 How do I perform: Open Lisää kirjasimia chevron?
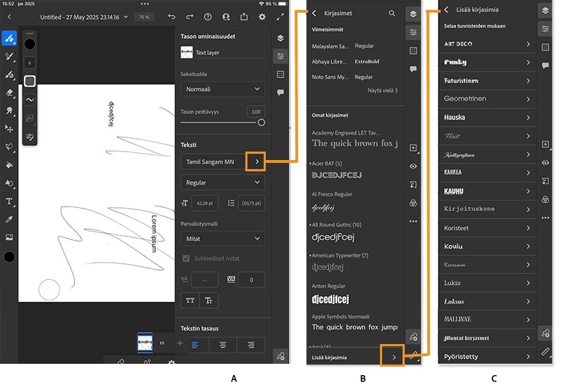[393, 356]
